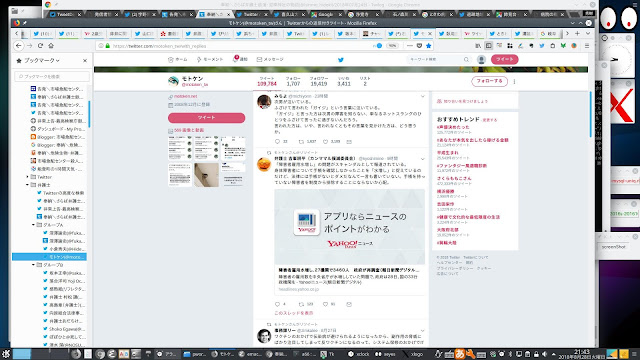640x360 pixels.
Task: Click the 変更する link beside おすすめトレンド
Action: click(490, 120)
